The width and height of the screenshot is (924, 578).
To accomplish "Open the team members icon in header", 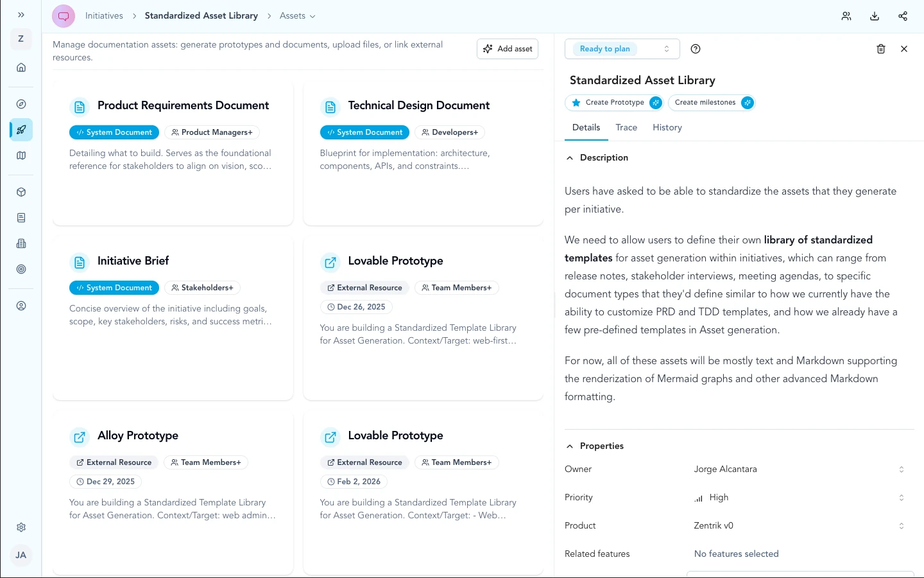I will 846,16.
